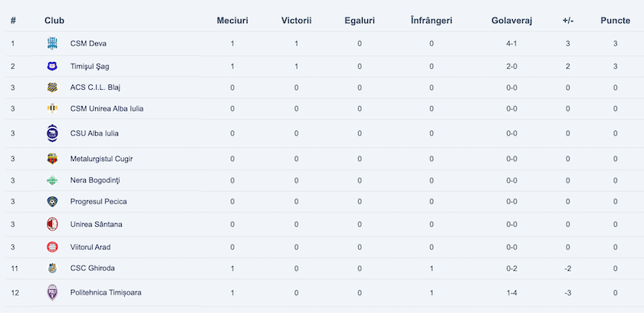Click the Unirea Sântana red crest
Screen dimensions: 644x313
(x=52, y=224)
